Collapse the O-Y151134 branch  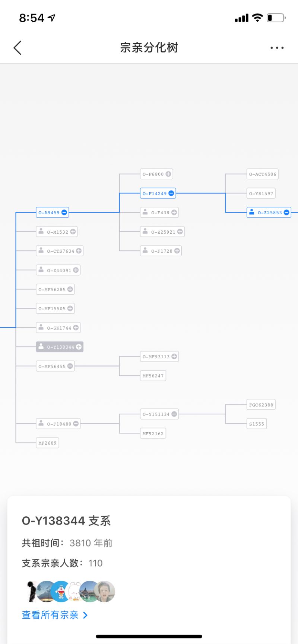pyautogui.click(x=174, y=414)
